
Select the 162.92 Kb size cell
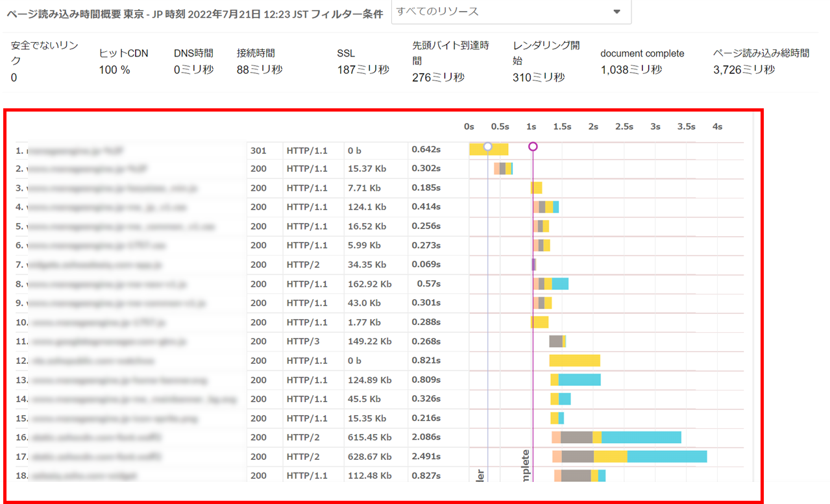tap(369, 284)
